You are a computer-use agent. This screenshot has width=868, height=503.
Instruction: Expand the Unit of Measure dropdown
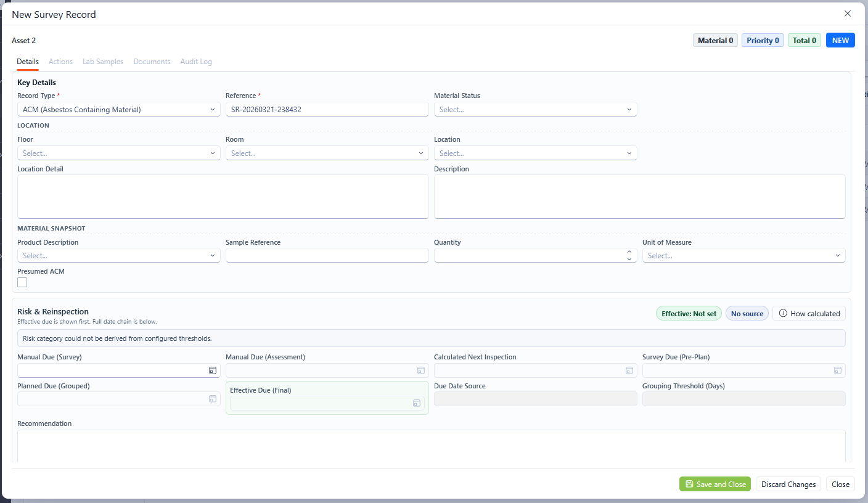coord(743,256)
